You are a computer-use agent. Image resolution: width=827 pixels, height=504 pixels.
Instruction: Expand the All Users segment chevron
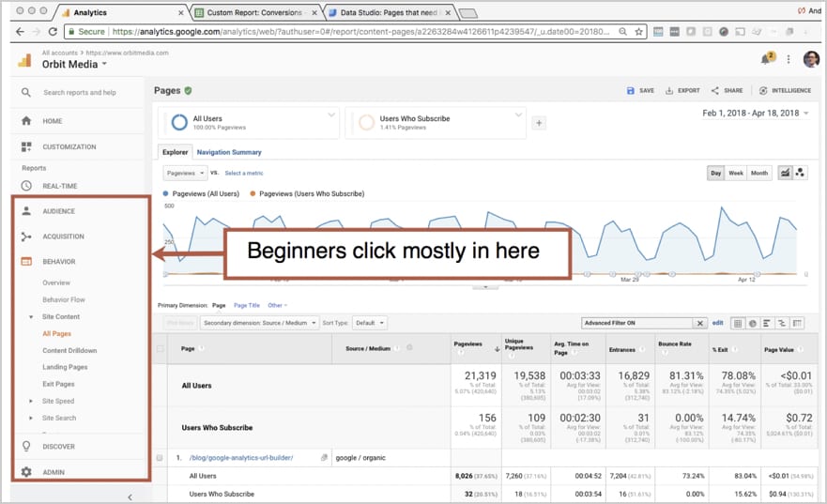(x=331, y=115)
